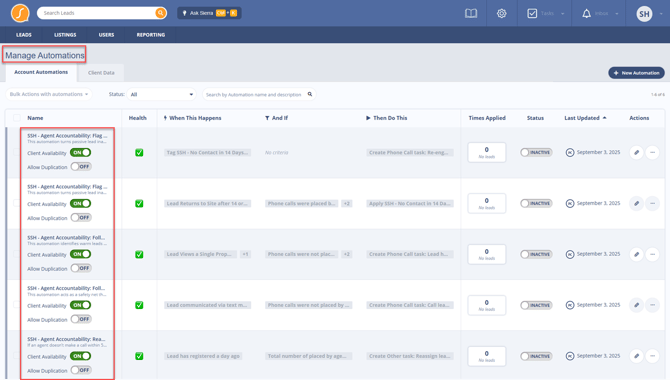
Task: Enable Allow Duplication for 'Lead has registered' row
Action: [81, 370]
